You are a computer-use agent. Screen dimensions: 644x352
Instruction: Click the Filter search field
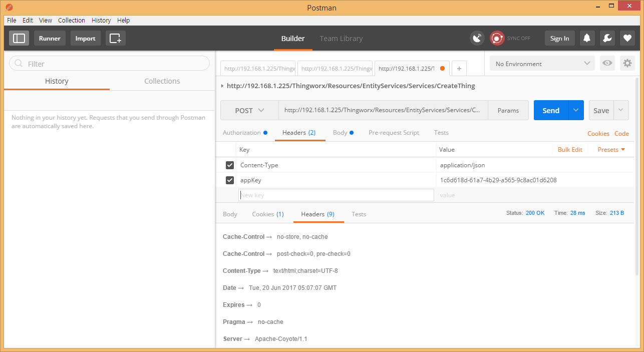[x=109, y=64]
